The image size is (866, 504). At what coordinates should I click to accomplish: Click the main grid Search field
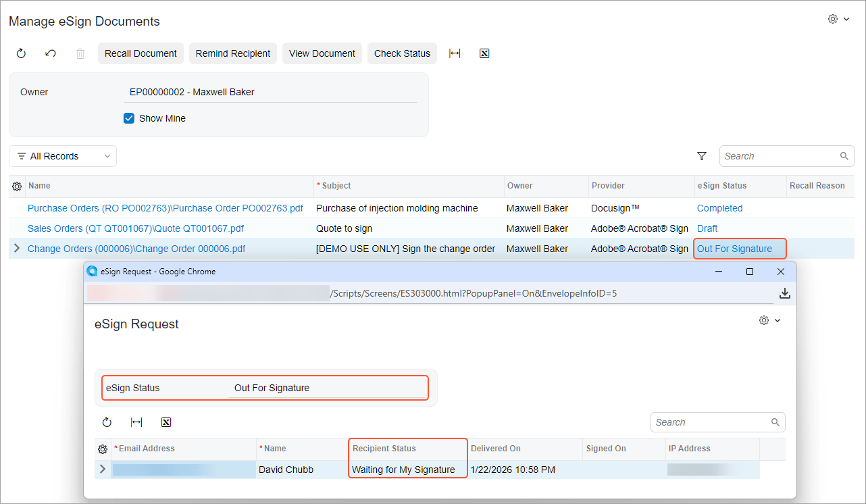[x=779, y=156]
